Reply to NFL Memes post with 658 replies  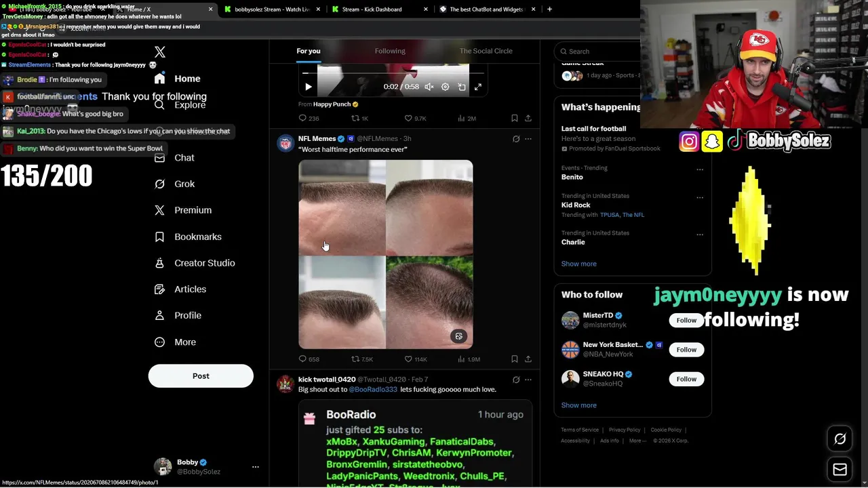point(309,359)
